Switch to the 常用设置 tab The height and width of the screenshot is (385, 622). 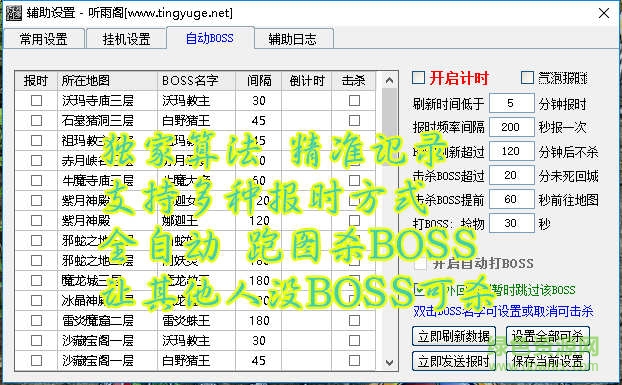pos(44,39)
